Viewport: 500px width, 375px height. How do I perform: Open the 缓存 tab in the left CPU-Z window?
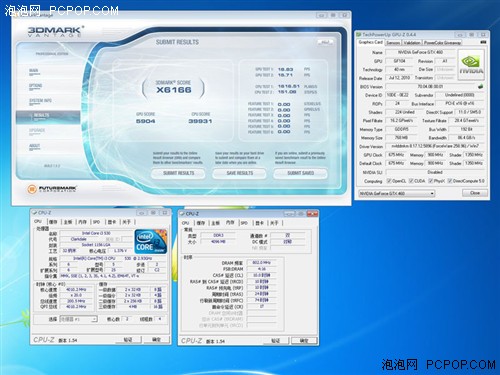[53, 222]
